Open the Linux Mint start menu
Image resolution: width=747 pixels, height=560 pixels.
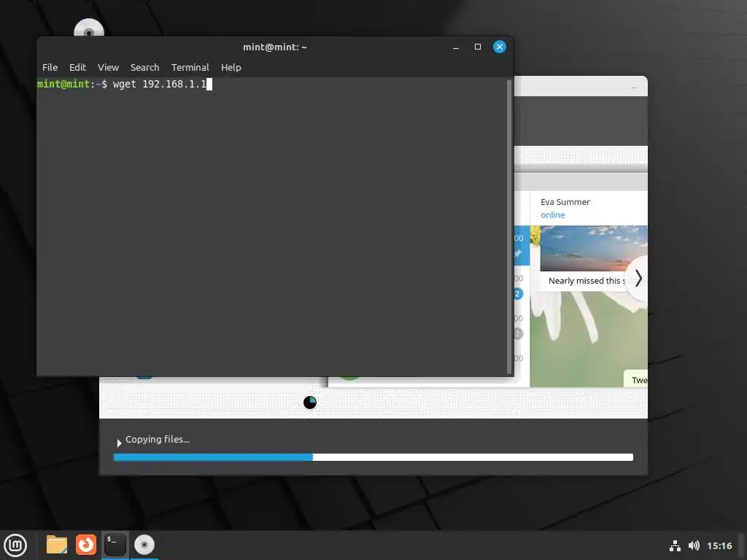pos(16,545)
